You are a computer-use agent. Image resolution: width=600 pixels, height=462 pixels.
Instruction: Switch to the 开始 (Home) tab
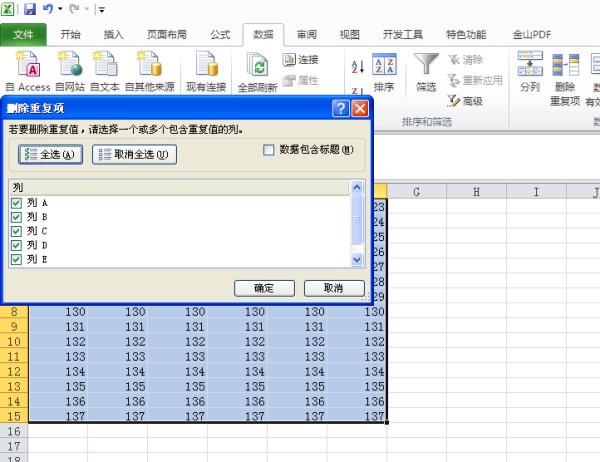coord(70,34)
